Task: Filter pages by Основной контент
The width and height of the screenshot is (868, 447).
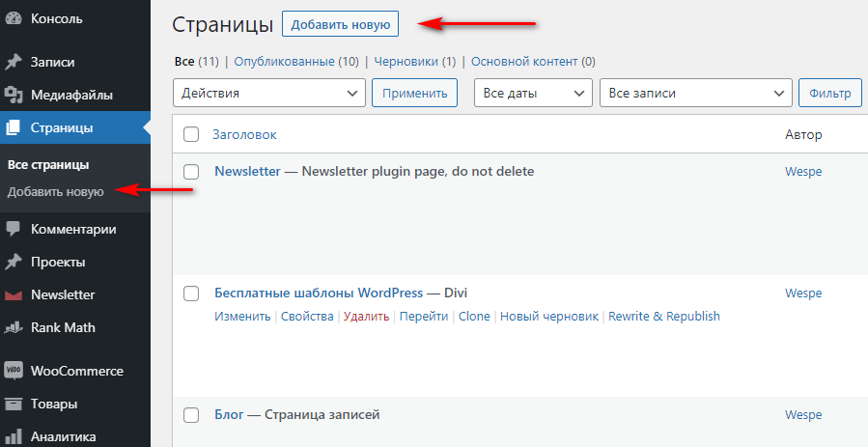Action: pyautogui.click(x=524, y=62)
